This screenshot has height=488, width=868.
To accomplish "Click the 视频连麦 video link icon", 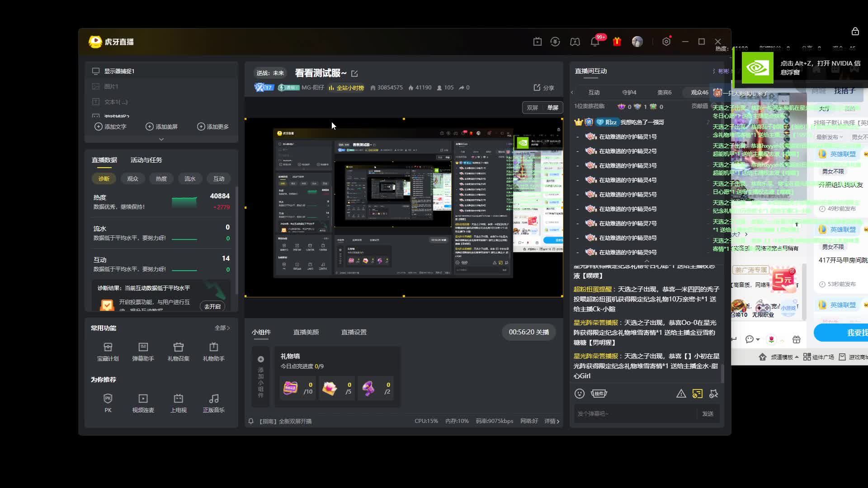I will (143, 403).
